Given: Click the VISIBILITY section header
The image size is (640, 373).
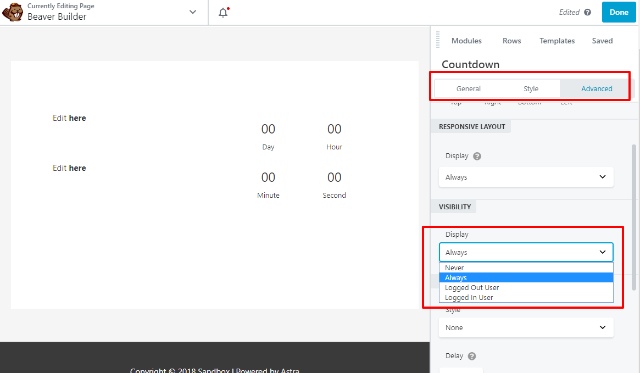Looking at the screenshot, I should [x=454, y=206].
